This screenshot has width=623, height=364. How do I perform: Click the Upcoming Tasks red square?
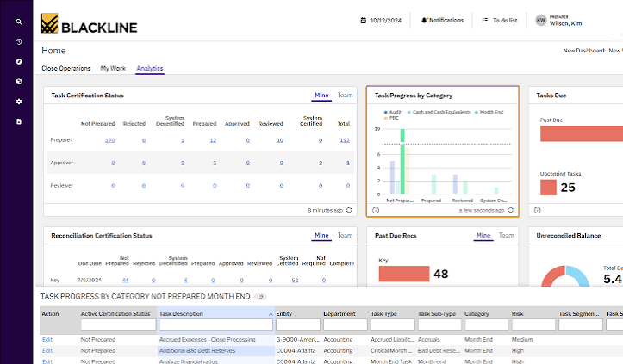(548, 188)
